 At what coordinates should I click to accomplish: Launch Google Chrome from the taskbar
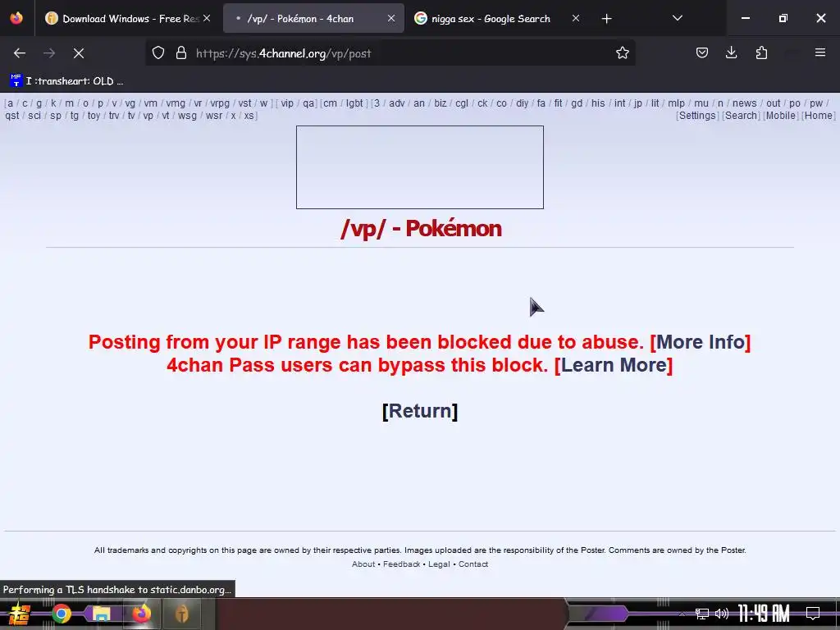(61, 614)
